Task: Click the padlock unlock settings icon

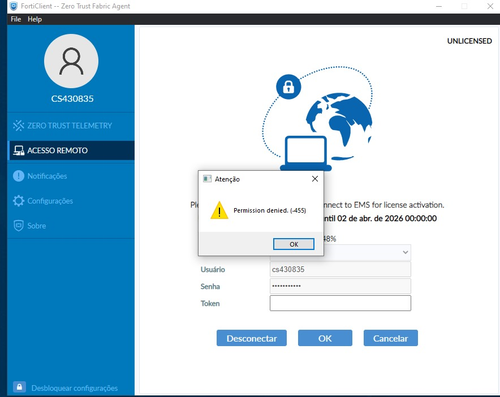Action: point(19,387)
